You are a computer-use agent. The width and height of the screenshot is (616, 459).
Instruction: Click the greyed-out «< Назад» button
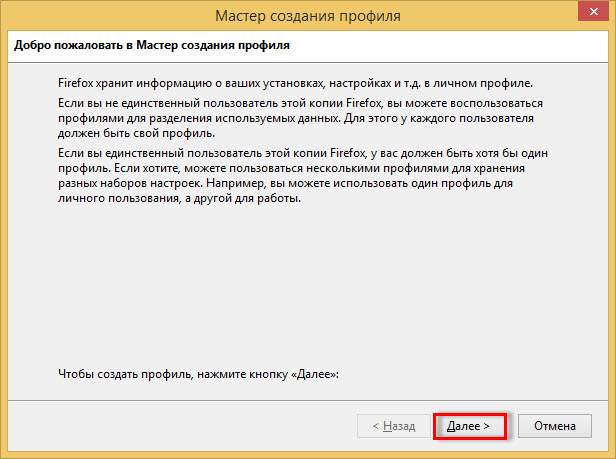tap(393, 426)
